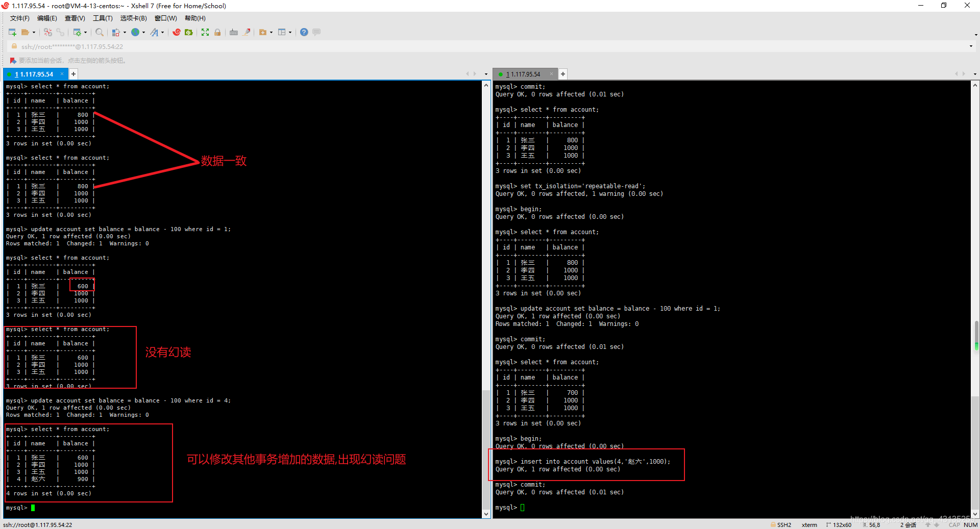This screenshot has width=980, height=529.
Task: Click the Find magnifier icon
Action: click(100, 32)
